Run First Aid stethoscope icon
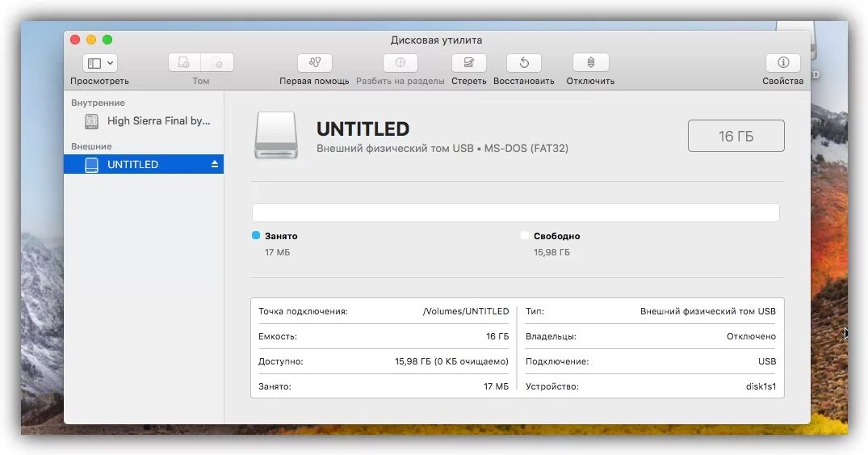Image resolution: width=868 pixels, height=455 pixels. (314, 62)
